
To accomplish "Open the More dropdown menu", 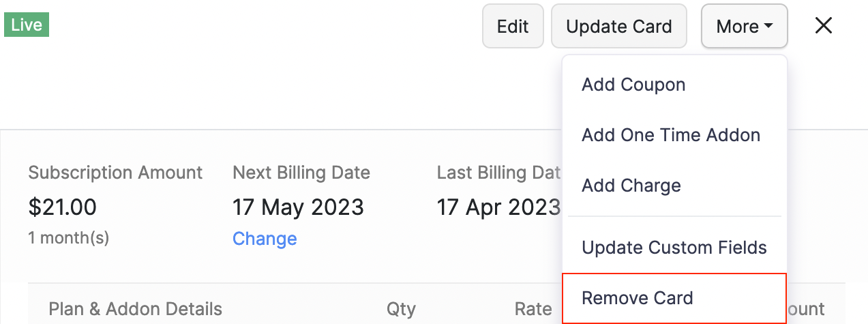I will tap(744, 27).
